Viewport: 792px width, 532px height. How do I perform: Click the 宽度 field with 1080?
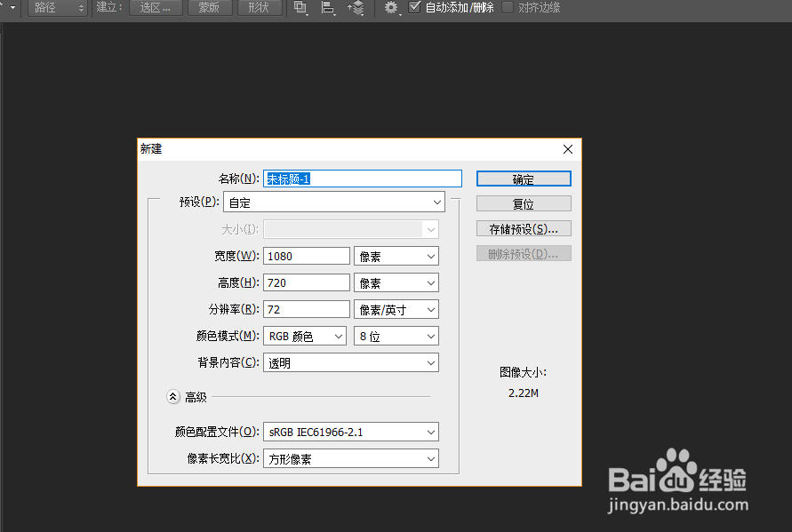point(306,256)
